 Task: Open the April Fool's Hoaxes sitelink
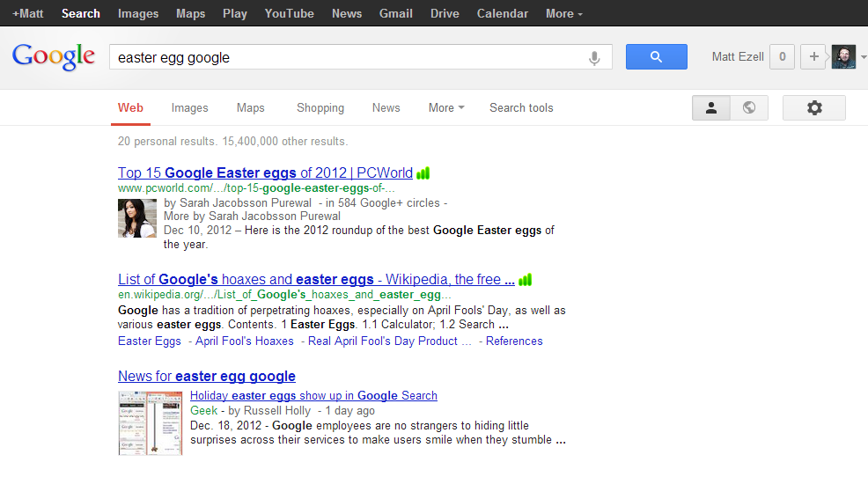tap(244, 341)
